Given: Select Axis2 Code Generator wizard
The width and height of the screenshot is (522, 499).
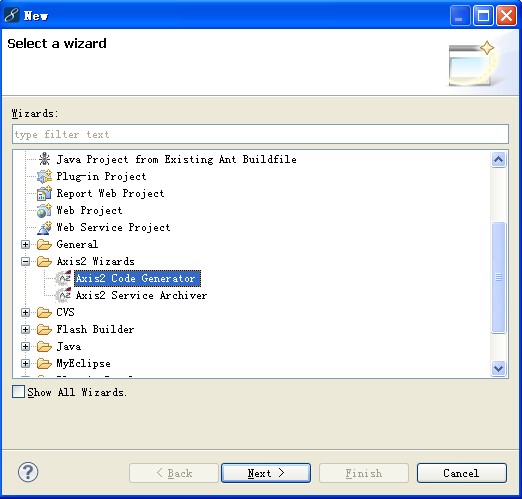Looking at the screenshot, I should (x=137, y=278).
